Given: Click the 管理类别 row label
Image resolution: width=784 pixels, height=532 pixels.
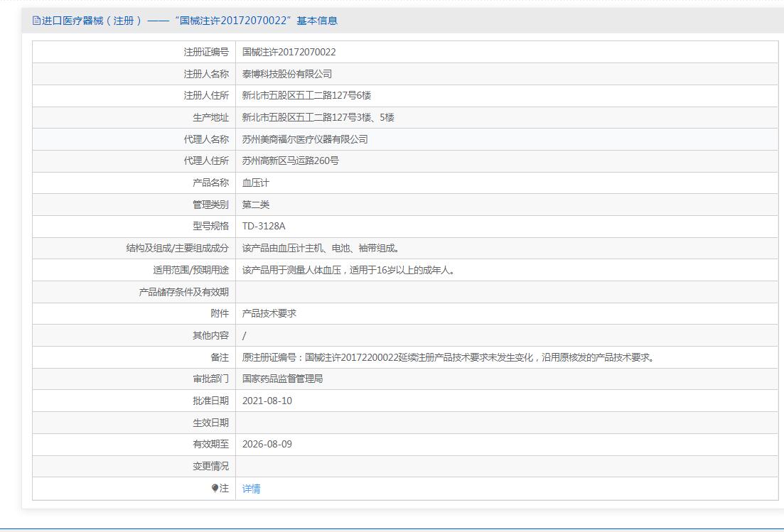Looking at the screenshot, I should pyautogui.click(x=210, y=205).
